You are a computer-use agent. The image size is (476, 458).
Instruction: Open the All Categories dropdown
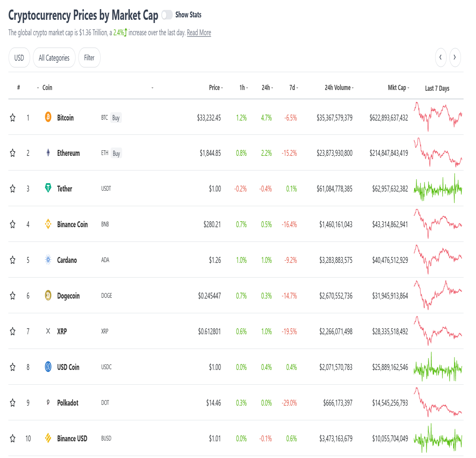54,57
